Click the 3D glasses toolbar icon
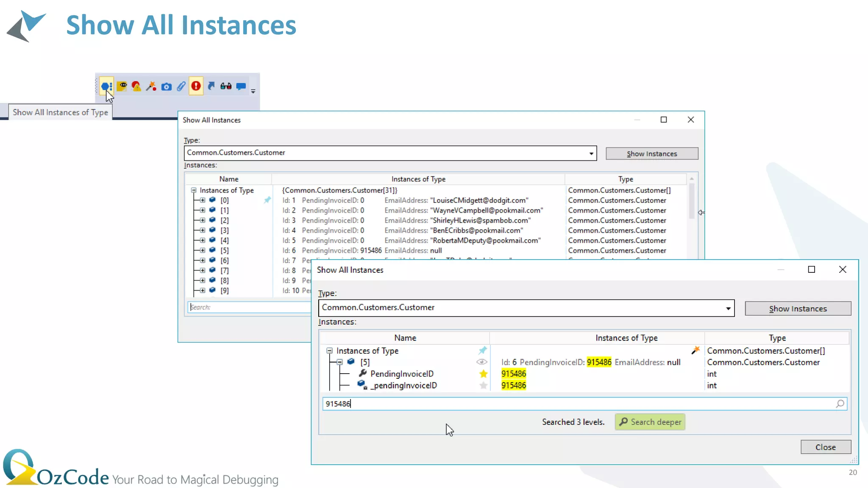 pos(226,86)
